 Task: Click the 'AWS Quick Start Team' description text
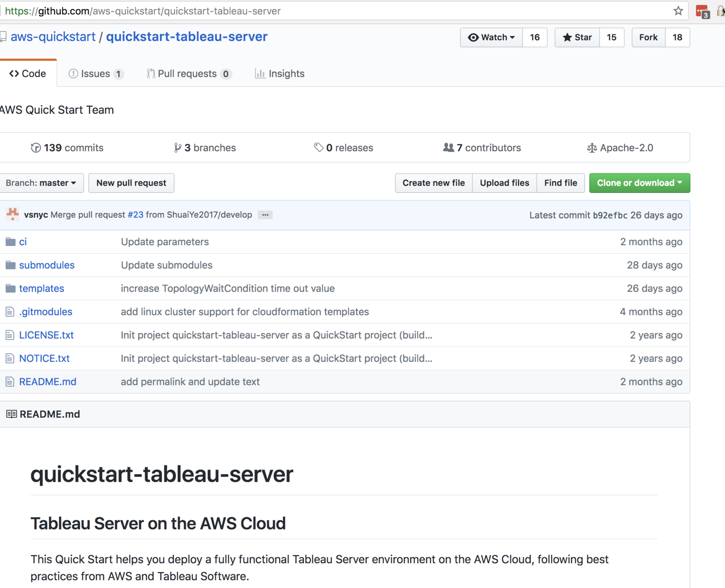click(57, 110)
